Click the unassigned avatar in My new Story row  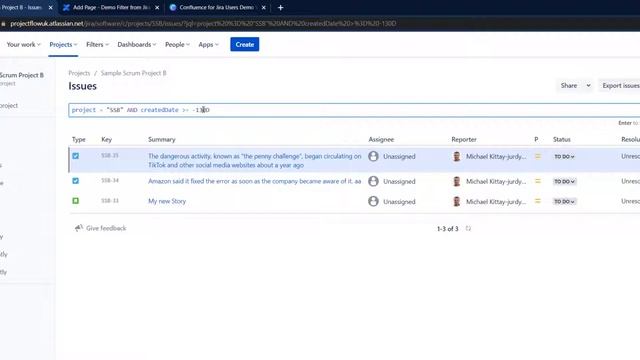point(373,201)
